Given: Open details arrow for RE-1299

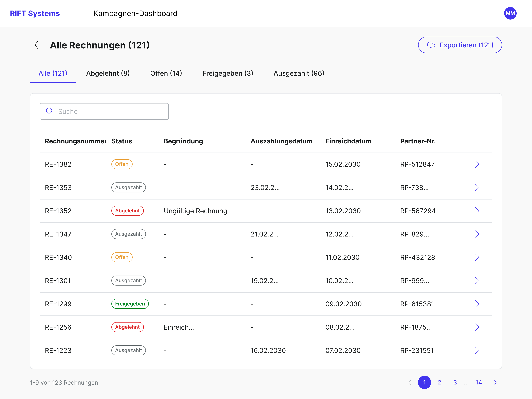Looking at the screenshot, I should pyautogui.click(x=477, y=304).
